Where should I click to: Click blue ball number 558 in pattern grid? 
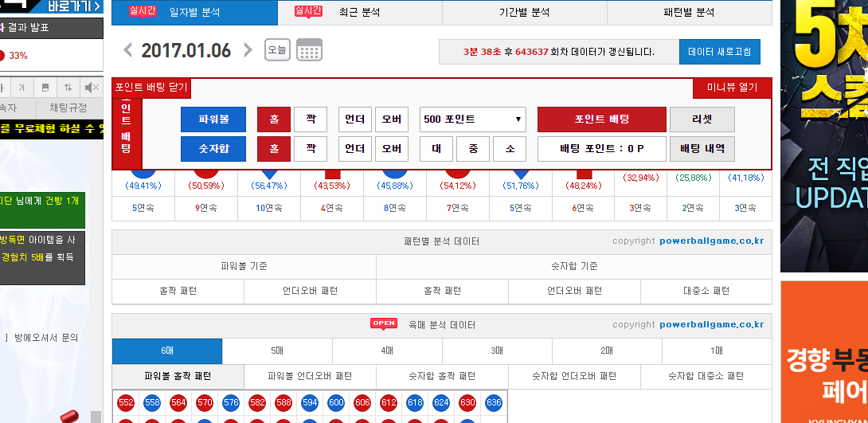click(152, 403)
